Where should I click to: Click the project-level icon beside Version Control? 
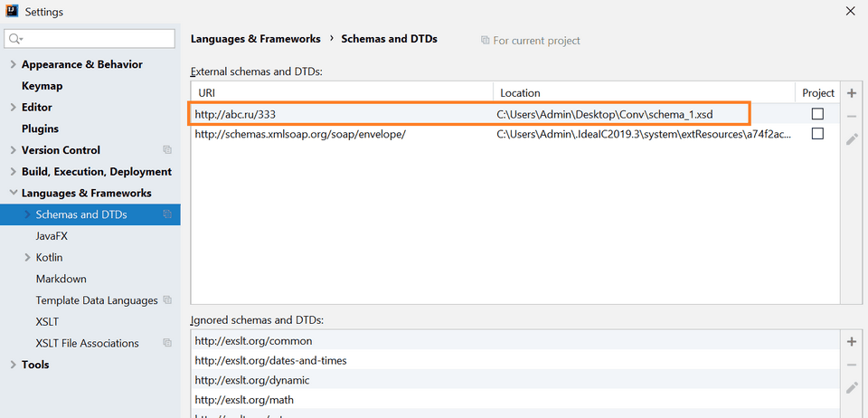166,150
